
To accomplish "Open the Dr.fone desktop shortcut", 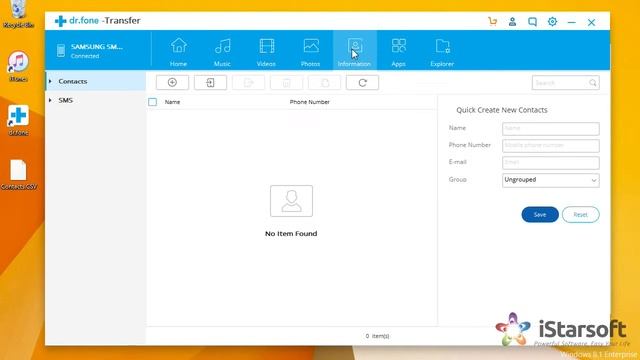I will [x=18, y=120].
